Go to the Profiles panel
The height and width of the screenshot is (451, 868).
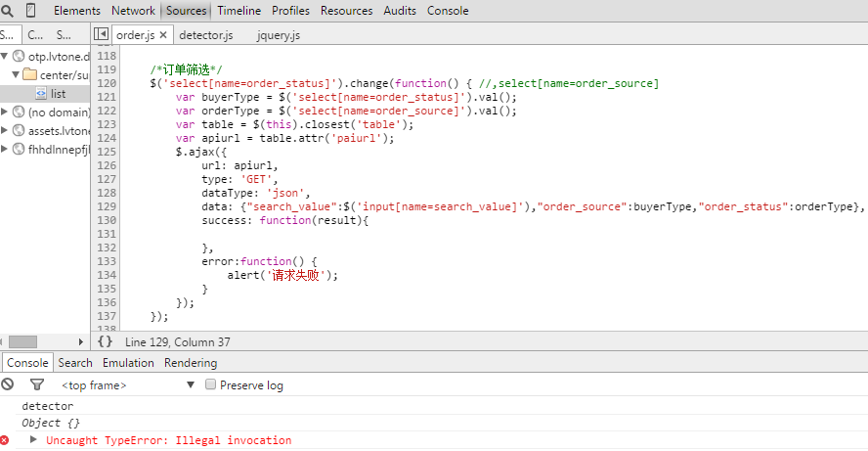pos(290,11)
